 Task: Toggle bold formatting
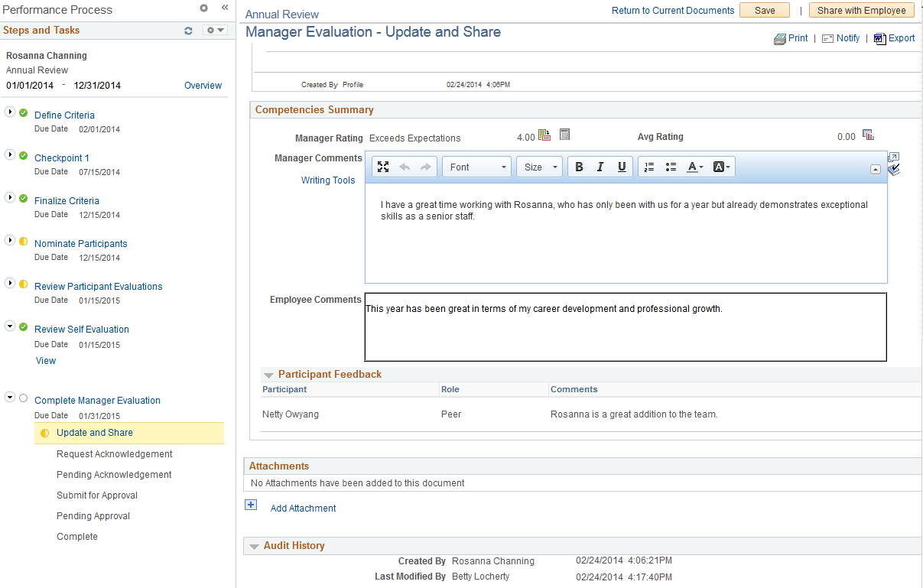click(x=579, y=167)
